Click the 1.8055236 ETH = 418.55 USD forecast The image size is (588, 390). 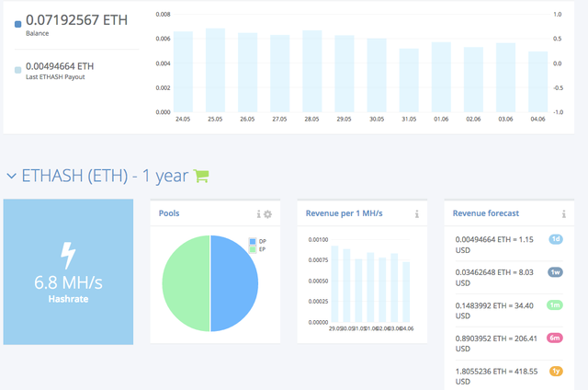pyautogui.click(x=496, y=376)
